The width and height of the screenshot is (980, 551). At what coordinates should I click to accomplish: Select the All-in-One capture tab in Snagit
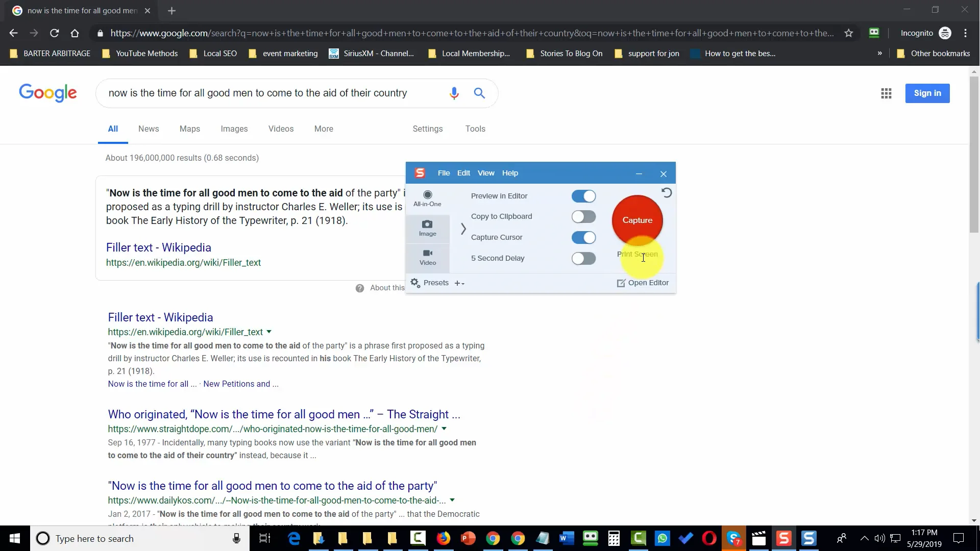pyautogui.click(x=427, y=198)
